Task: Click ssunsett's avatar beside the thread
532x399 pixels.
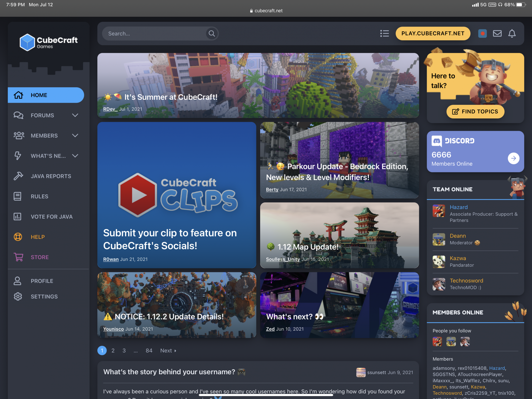Action: pyautogui.click(x=361, y=372)
